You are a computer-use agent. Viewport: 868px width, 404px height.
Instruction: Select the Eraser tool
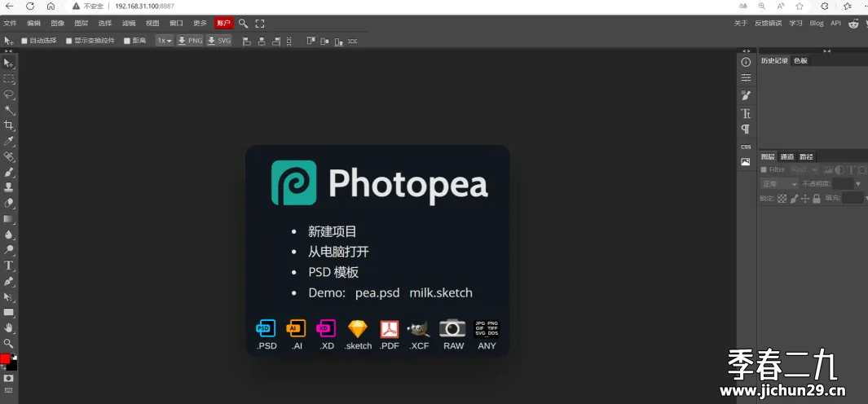click(9, 203)
